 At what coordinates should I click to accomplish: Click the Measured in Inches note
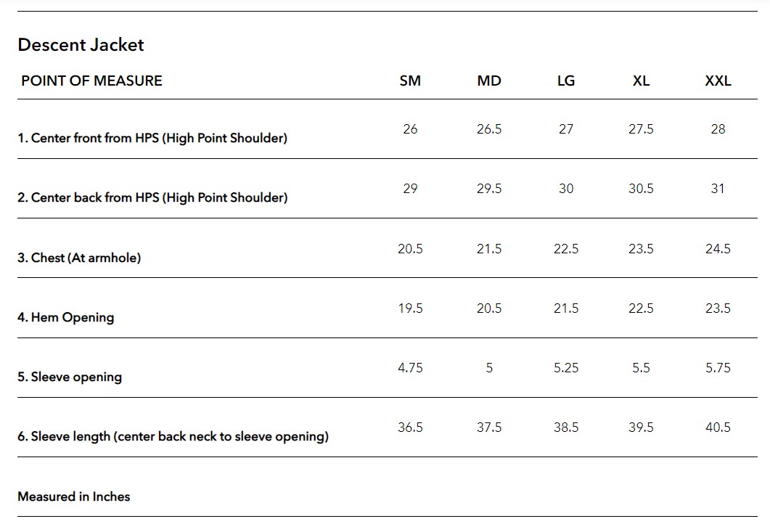pyautogui.click(x=74, y=496)
